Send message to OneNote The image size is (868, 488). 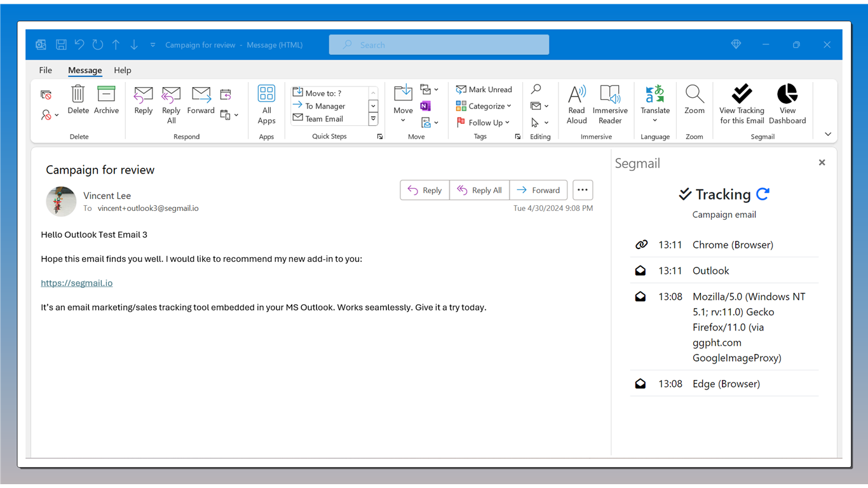tap(425, 106)
